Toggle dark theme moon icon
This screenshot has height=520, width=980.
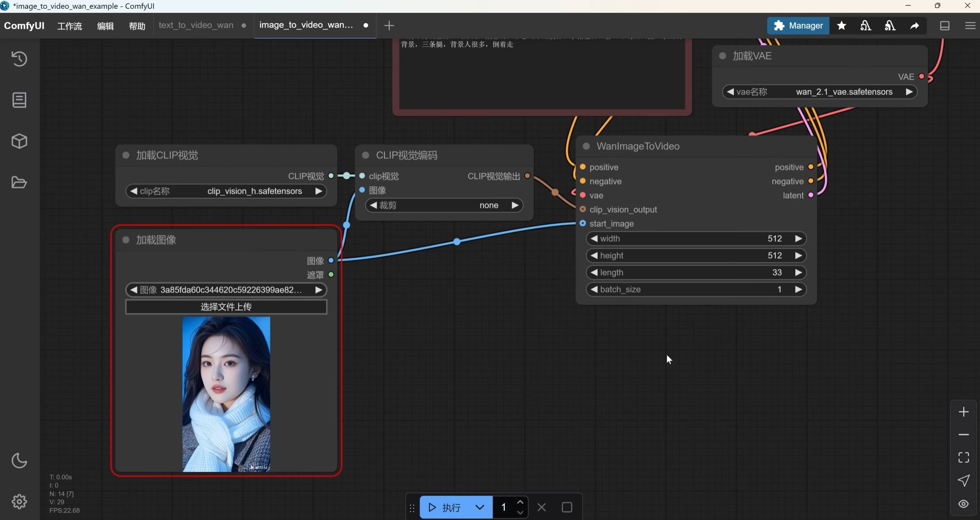[x=19, y=461]
